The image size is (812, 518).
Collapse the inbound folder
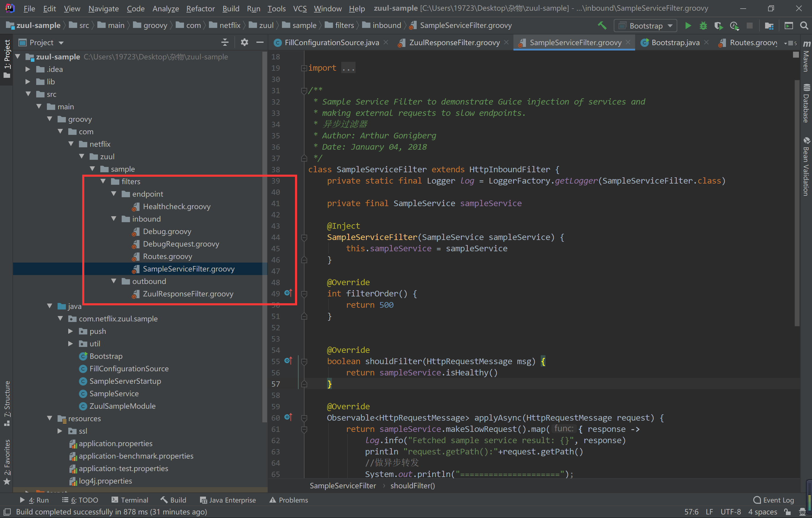point(114,219)
